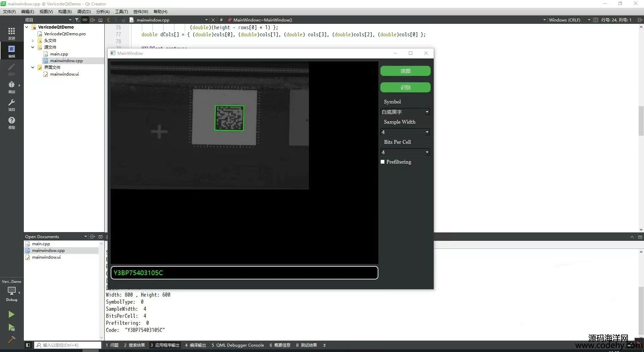
Task: Open the 构建(B) menu
Action: (65, 11)
